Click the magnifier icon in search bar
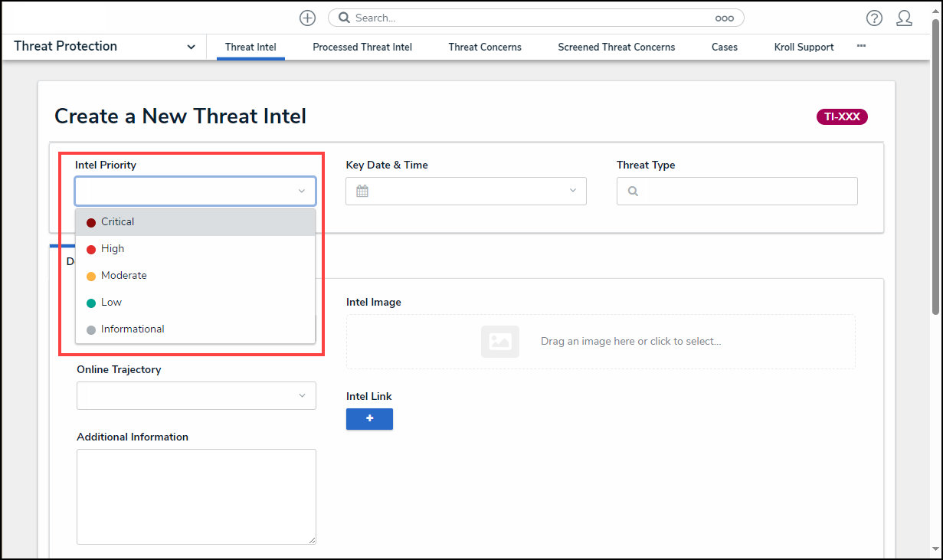Viewport: 943px width, 560px height. point(344,18)
